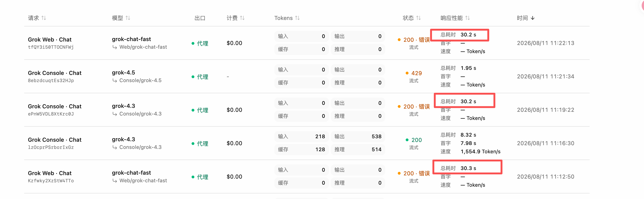Click timestamp 2026/08/11 11:16:30
This screenshot has width=644, height=199.
pos(545,143)
